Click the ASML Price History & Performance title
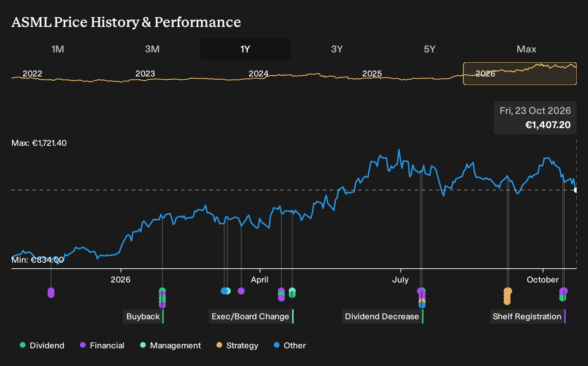 pyautogui.click(x=126, y=22)
